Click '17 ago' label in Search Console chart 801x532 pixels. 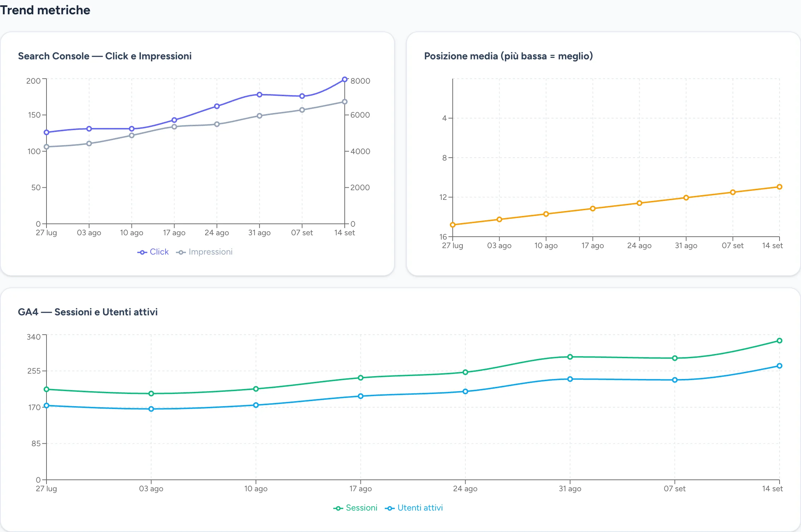coord(174,233)
